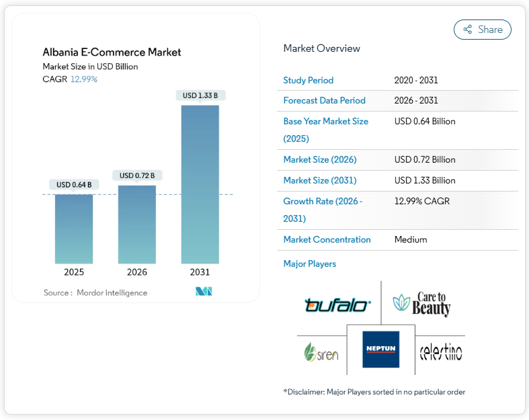Click the Major Players heading
The height and width of the screenshot is (420, 529).
point(310,263)
